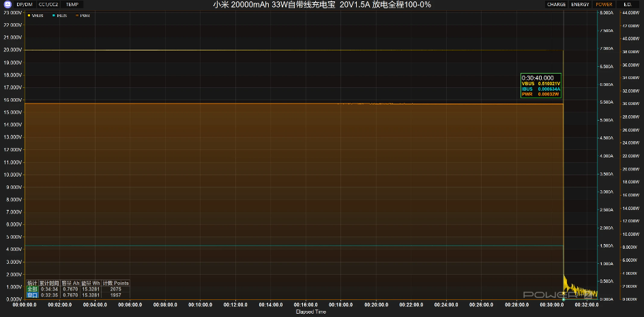
Task: Click the blue 窗口 statistics row label
Action: pyautogui.click(x=32, y=295)
